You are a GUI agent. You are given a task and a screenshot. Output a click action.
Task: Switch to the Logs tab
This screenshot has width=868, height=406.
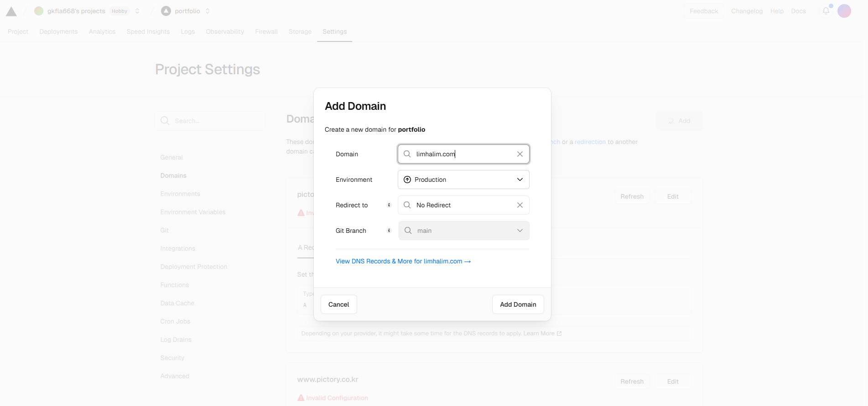(188, 31)
